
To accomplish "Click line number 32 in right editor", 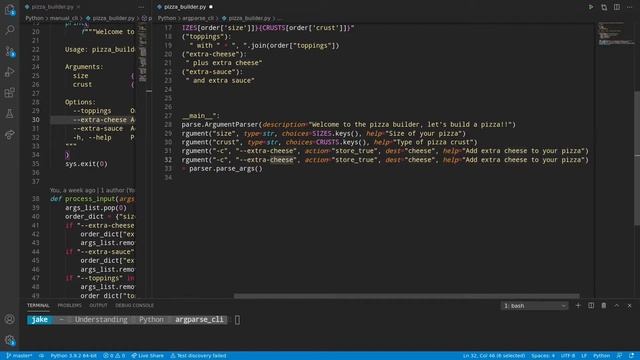I will (x=168, y=160).
